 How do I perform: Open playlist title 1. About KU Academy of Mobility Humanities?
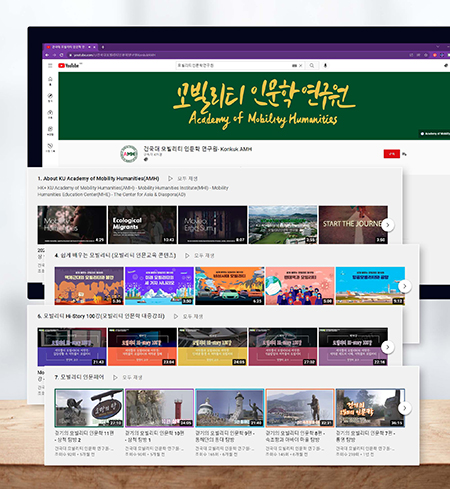coord(98,178)
